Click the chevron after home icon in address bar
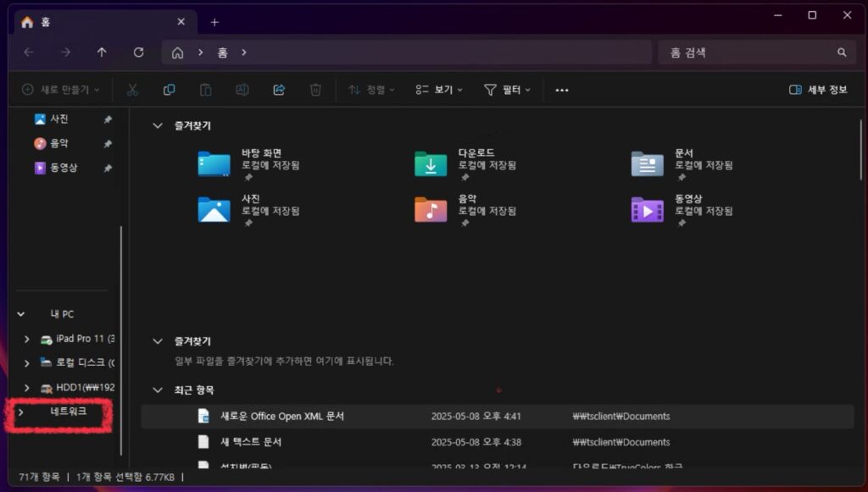The width and height of the screenshot is (868, 492). click(x=200, y=53)
